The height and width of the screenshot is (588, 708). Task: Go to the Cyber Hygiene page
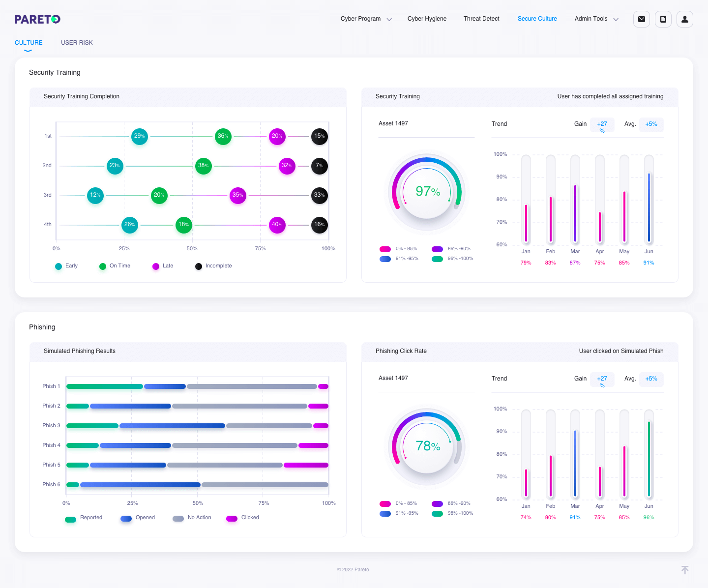point(427,19)
